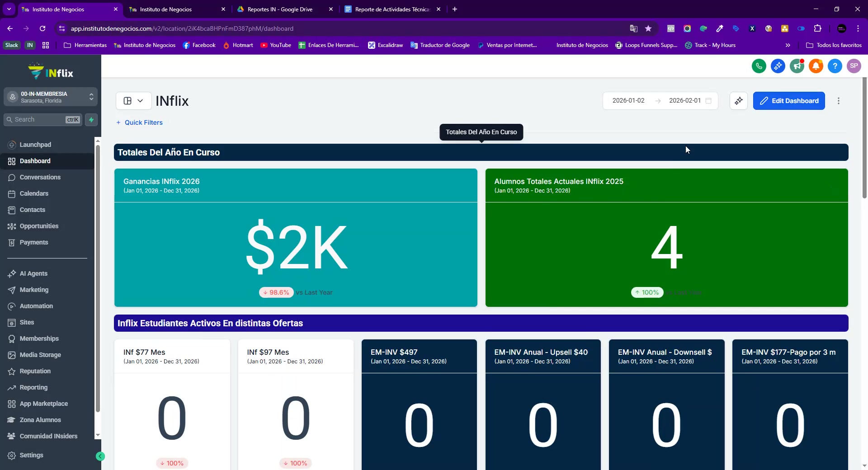Switch to Reportes IN Google Drive tab
This screenshot has width=868, height=470.
285,9
